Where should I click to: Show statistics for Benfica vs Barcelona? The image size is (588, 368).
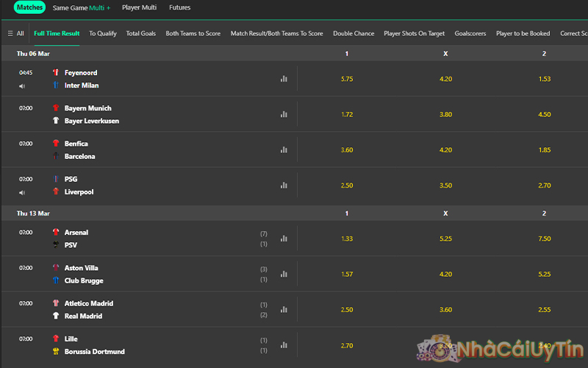pos(284,149)
